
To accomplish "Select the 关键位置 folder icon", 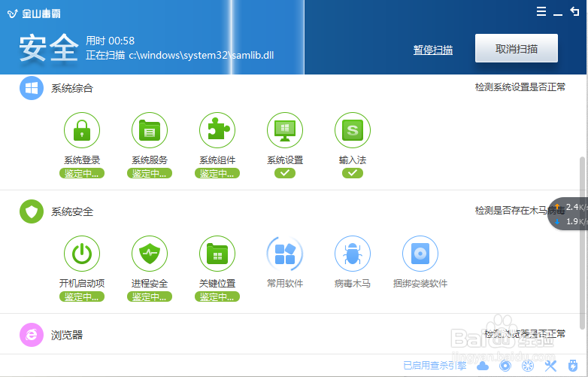I will coord(217,254).
